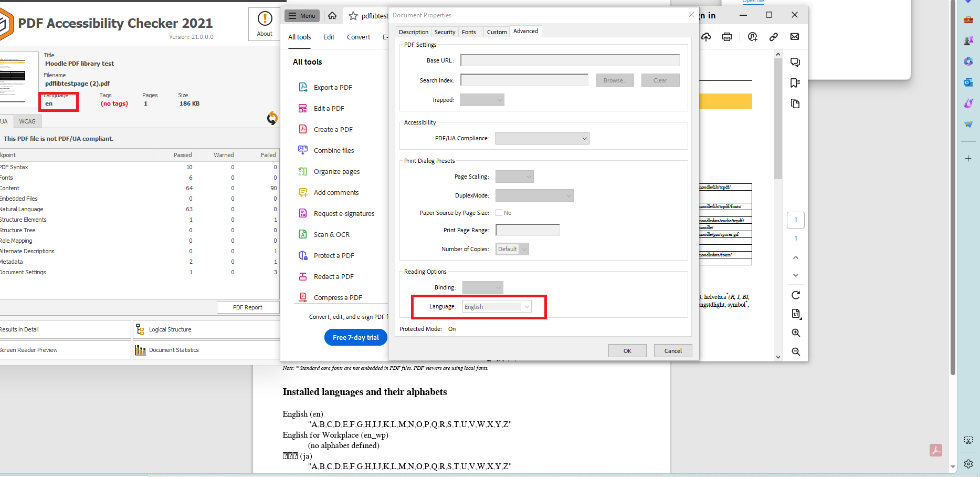Open the Outlook icon in the Edge sidebar
This screenshot has width=980, height=477.
(968, 82)
